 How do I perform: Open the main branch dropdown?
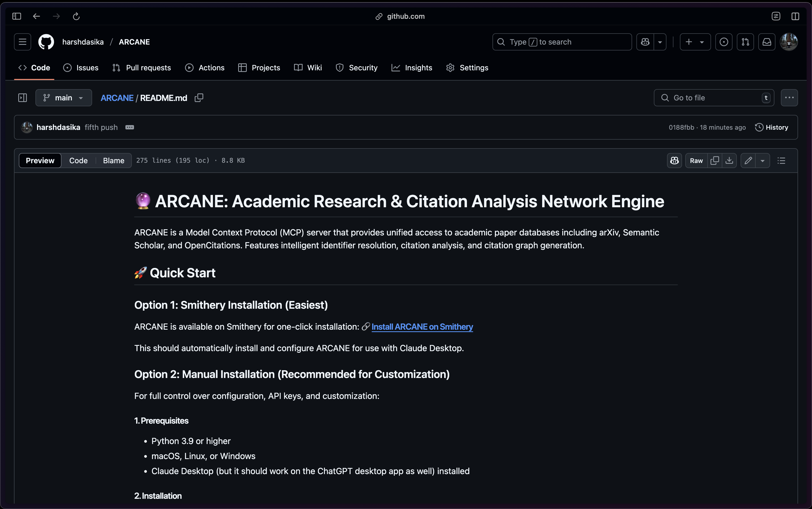[x=64, y=98]
